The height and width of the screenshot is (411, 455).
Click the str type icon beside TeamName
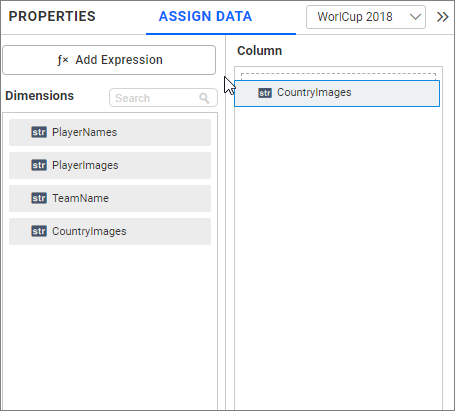pos(39,198)
